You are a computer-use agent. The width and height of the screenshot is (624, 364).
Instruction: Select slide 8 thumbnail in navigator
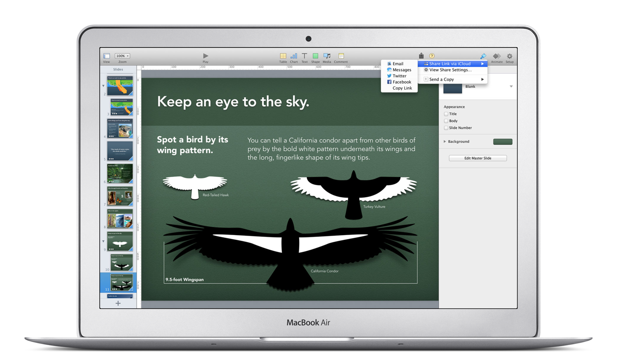click(120, 219)
